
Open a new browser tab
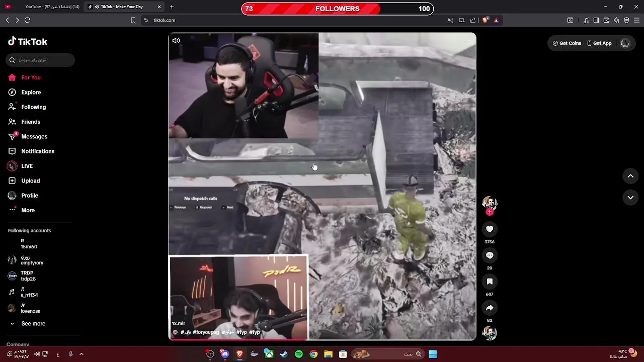click(x=172, y=7)
